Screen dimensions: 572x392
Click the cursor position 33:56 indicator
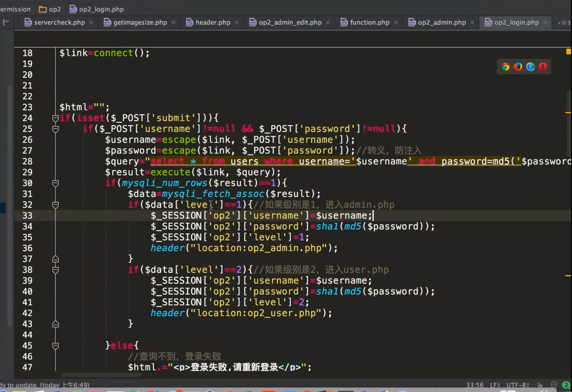475,385
